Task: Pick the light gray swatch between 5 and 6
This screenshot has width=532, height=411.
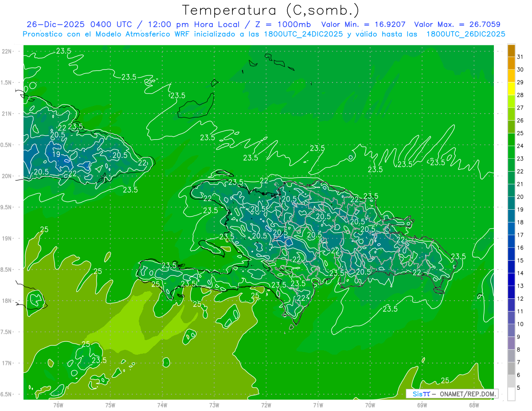Action: 511,381
